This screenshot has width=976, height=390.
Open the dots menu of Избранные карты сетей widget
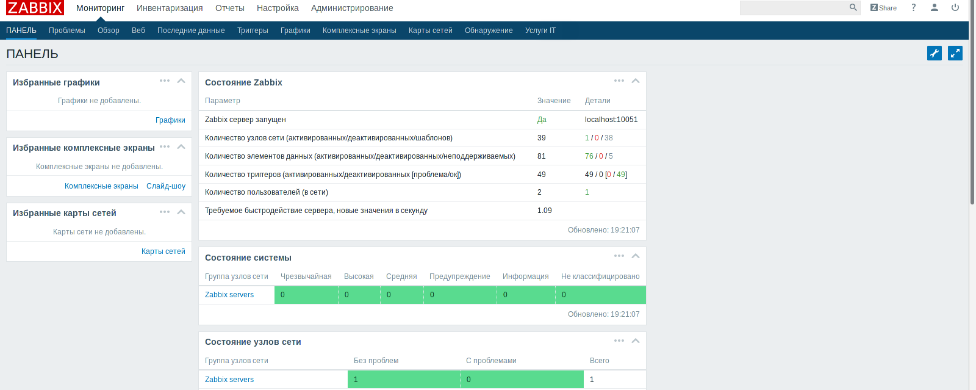click(x=165, y=212)
